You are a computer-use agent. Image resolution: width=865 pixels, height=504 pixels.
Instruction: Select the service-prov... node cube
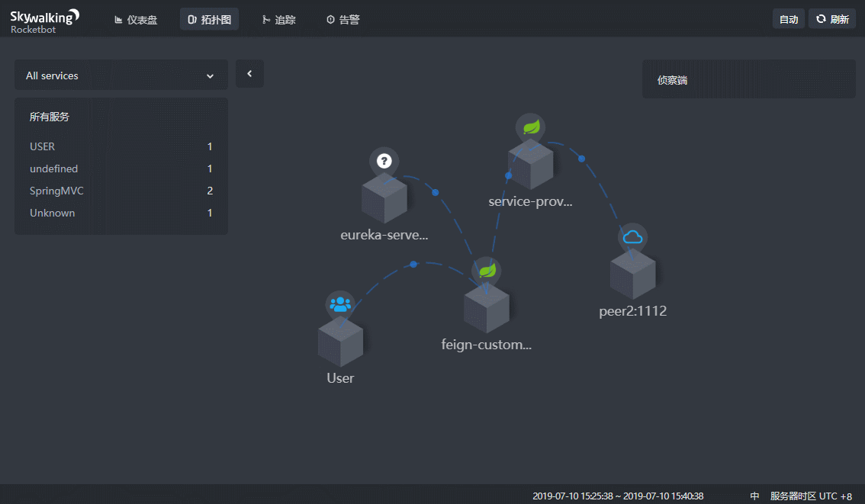point(531,165)
